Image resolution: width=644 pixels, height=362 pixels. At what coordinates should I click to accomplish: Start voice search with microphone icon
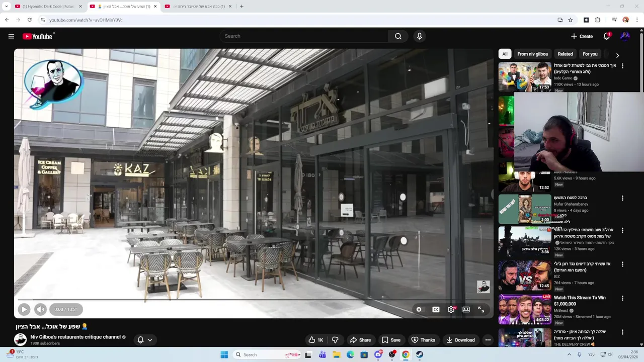click(419, 36)
